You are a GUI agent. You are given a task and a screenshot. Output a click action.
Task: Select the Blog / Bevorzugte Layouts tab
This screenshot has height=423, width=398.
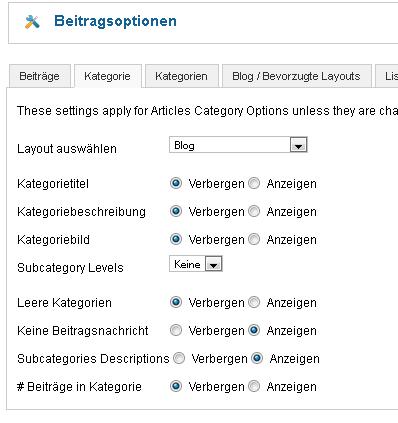tap(297, 76)
